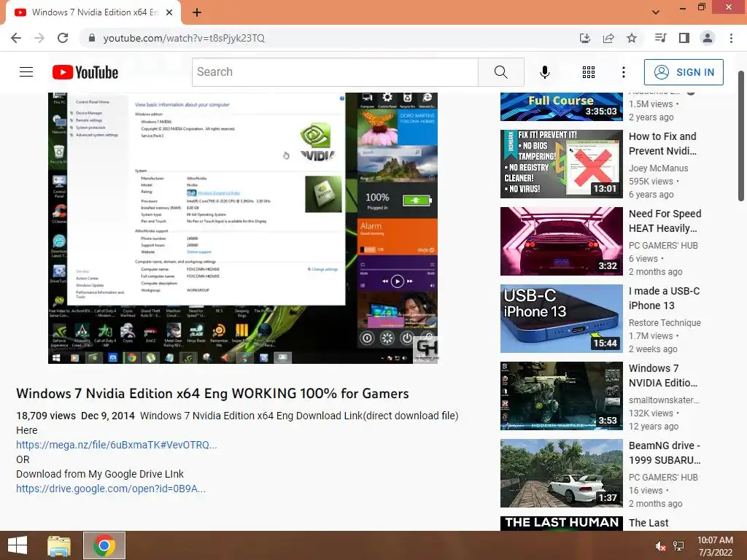Go to YouTube home via logo

pos(85,72)
